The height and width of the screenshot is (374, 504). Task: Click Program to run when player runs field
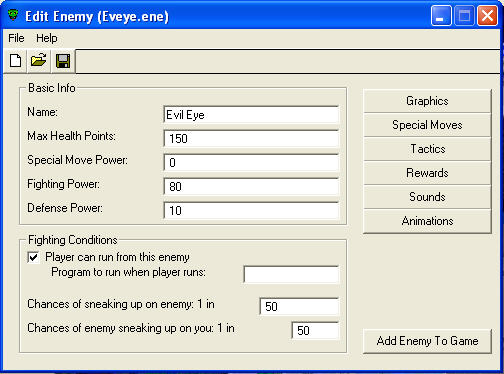pos(291,274)
